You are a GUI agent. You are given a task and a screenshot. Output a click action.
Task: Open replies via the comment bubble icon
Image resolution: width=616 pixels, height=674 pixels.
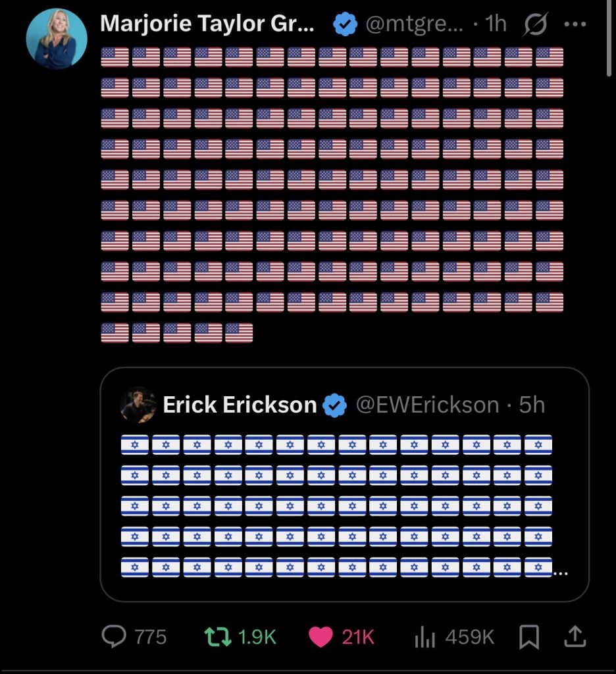[114, 636]
